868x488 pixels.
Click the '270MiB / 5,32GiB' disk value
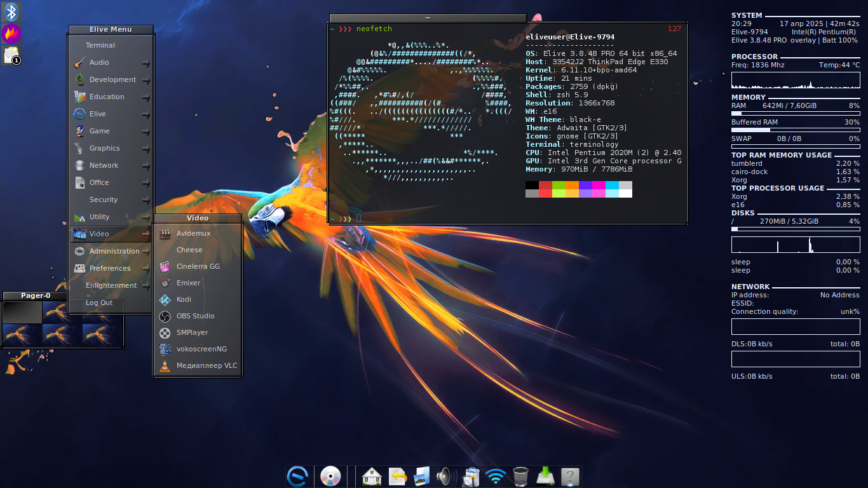789,221
